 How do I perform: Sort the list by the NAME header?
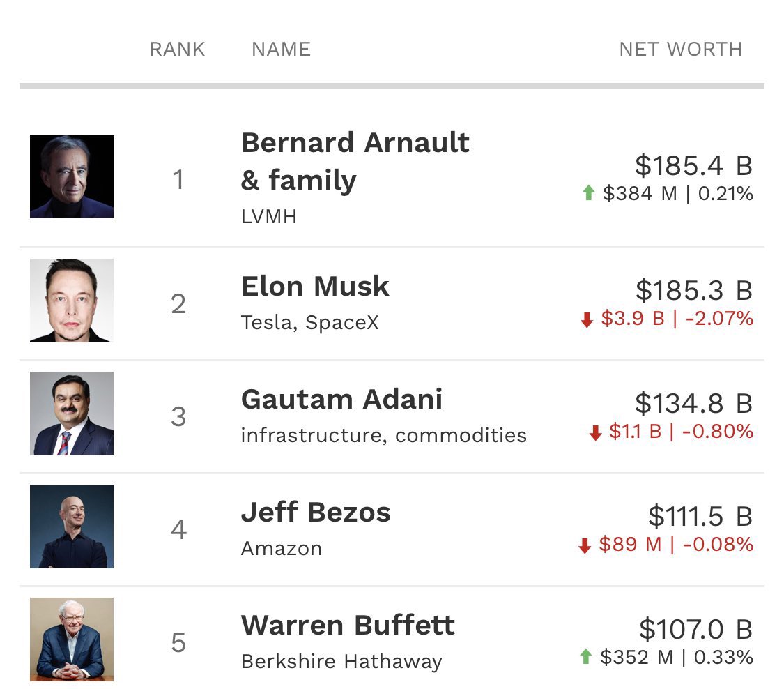281,50
